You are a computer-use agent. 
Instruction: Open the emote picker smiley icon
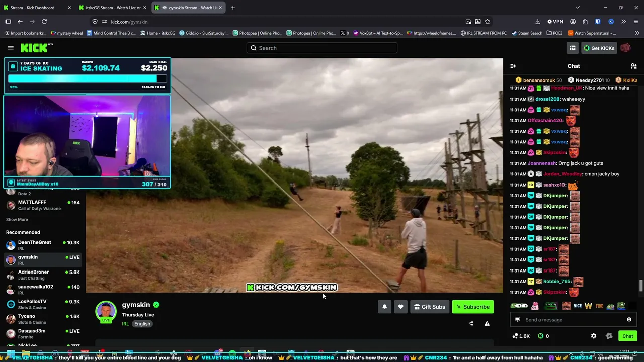click(629, 320)
